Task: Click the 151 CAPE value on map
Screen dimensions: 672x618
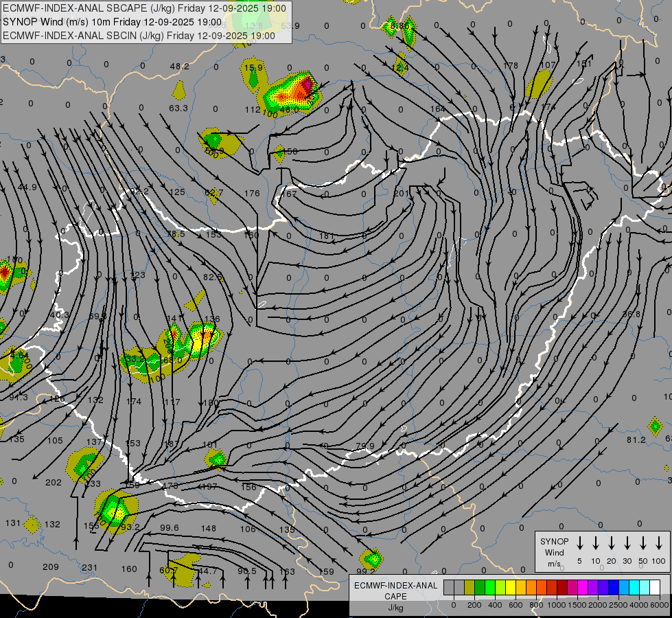Action: (583, 63)
